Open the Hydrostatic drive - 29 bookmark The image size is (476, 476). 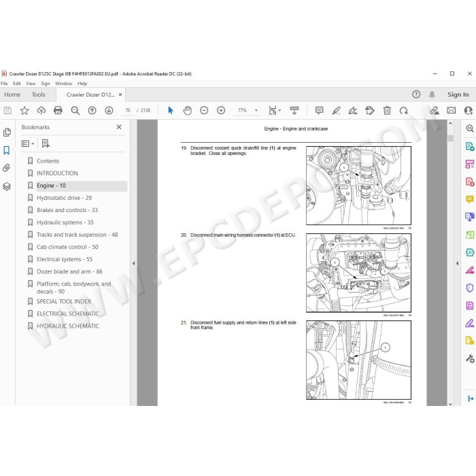click(x=64, y=198)
